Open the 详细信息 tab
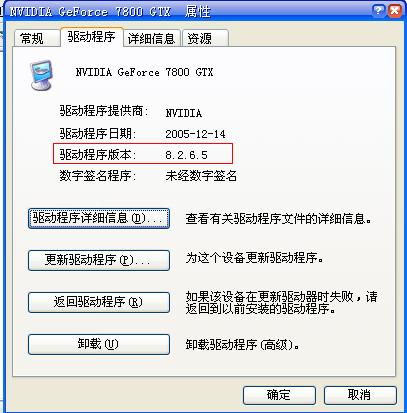The height and width of the screenshot is (413, 407). pos(152,38)
